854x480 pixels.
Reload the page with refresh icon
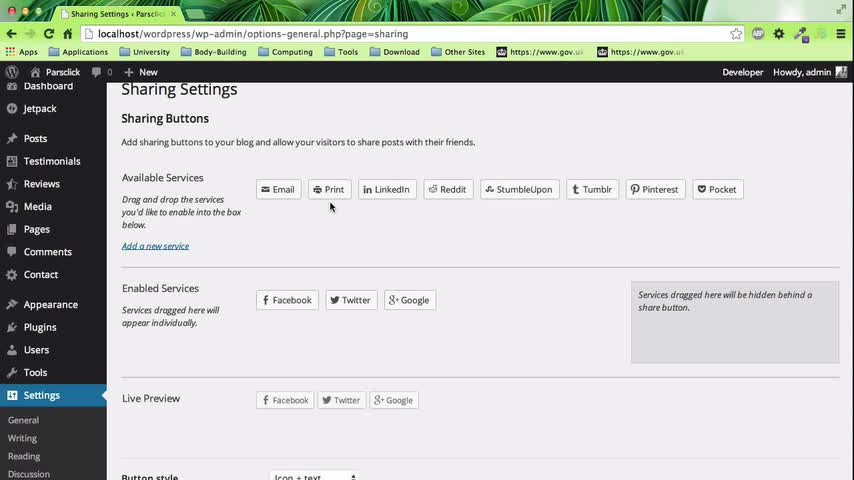49,34
